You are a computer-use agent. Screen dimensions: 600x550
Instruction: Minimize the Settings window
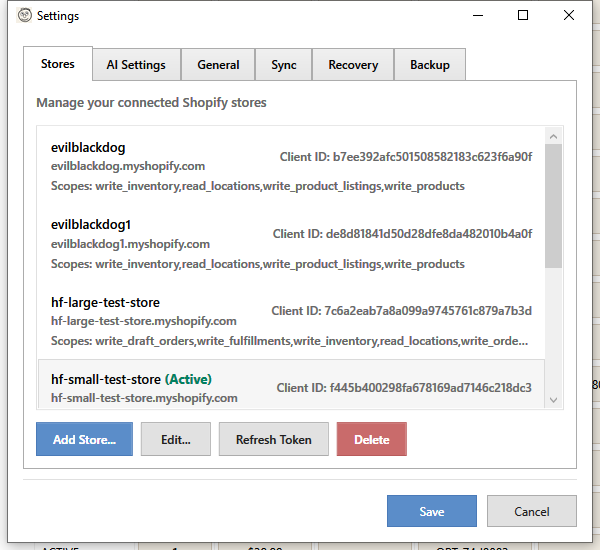478,15
